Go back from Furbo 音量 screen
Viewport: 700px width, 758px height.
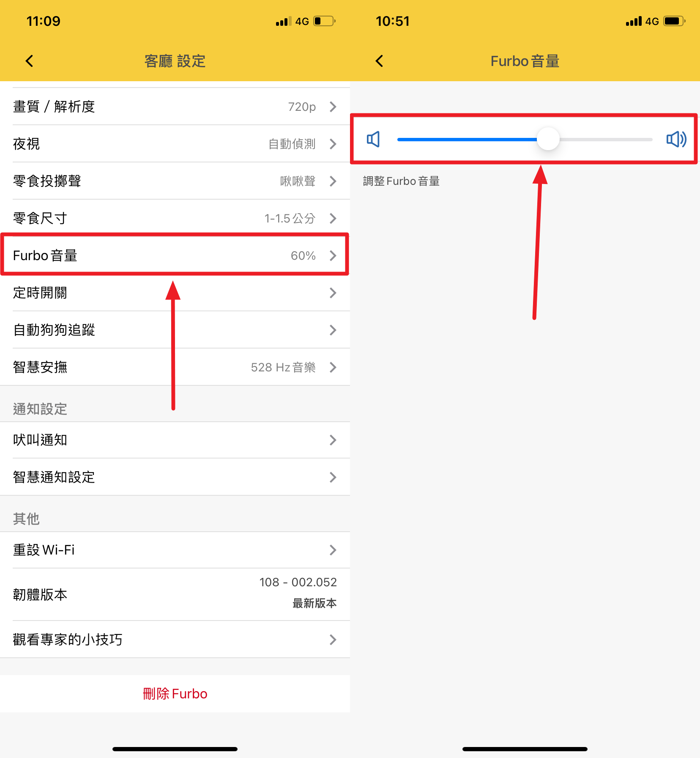[379, 61]
